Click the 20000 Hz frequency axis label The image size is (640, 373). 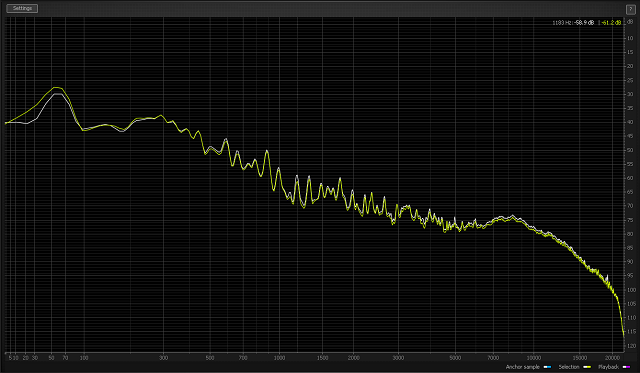pos(612,358)
